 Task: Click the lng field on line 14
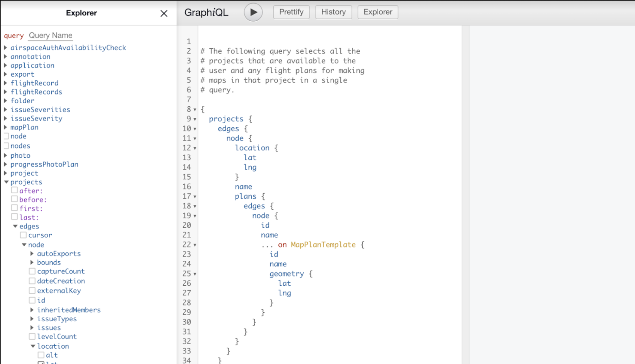point(250,167)
